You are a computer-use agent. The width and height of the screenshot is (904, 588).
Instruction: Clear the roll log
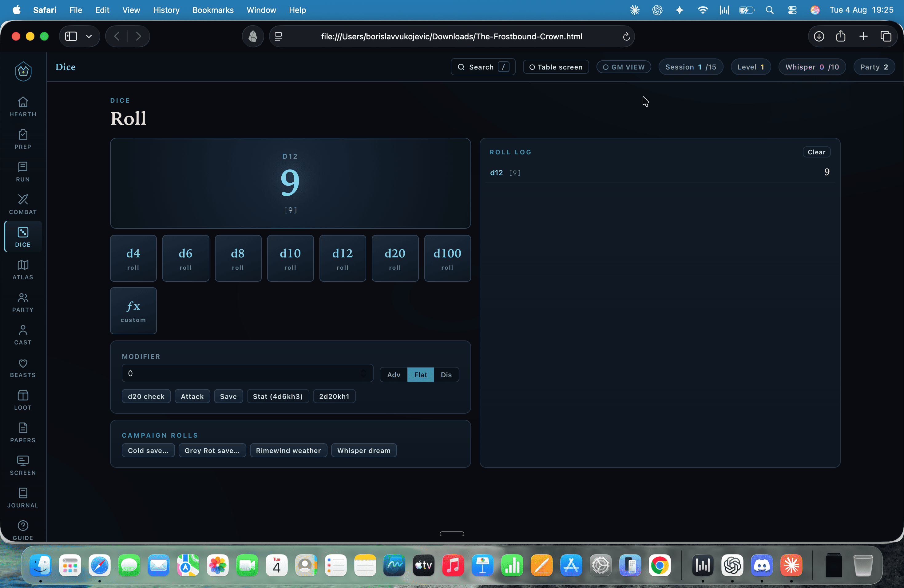(816, 152)
